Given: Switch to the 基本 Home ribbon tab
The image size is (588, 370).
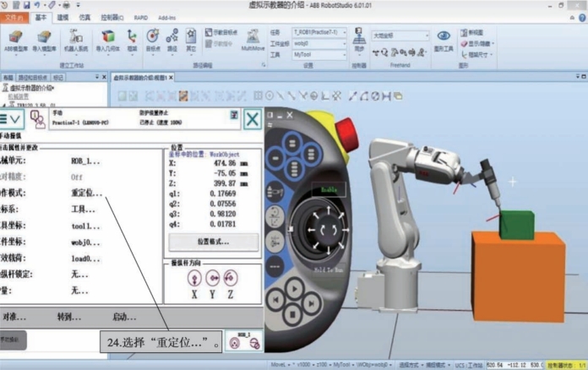Looking at the screenshot, I should tap(41, 18).
